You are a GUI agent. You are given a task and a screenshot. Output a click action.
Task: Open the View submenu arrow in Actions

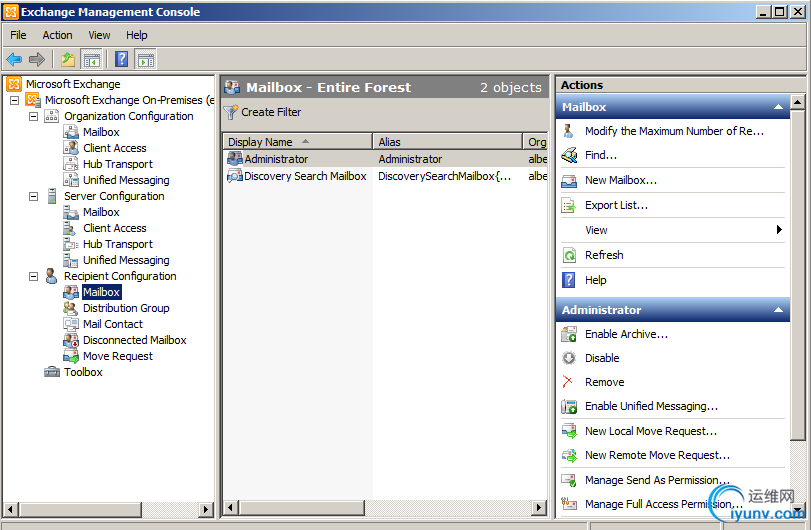(x=779, y=230)
